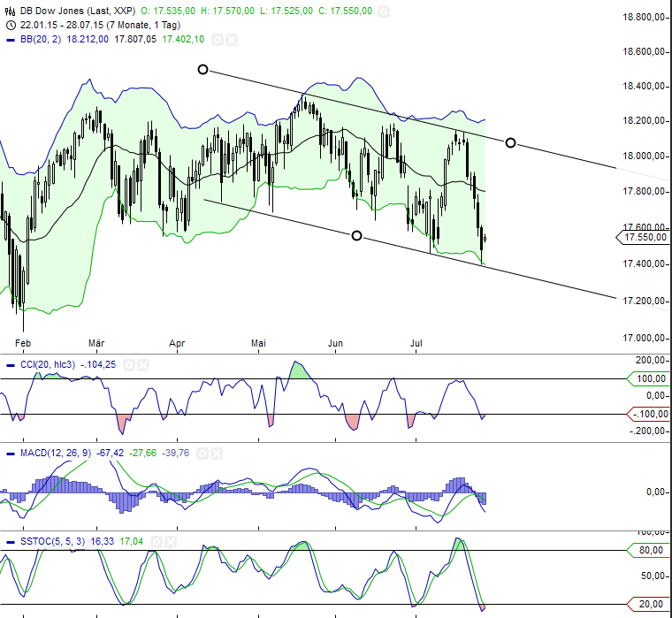Click the open price O: 17.535,00
The height and width of the screenshot is (618, 672).
(168, 11)
